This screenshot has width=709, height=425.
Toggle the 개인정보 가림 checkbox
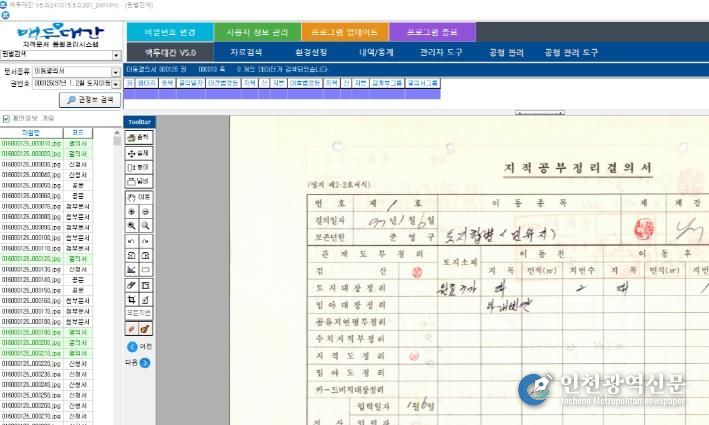pyautogui.click(x=6, y=118)
